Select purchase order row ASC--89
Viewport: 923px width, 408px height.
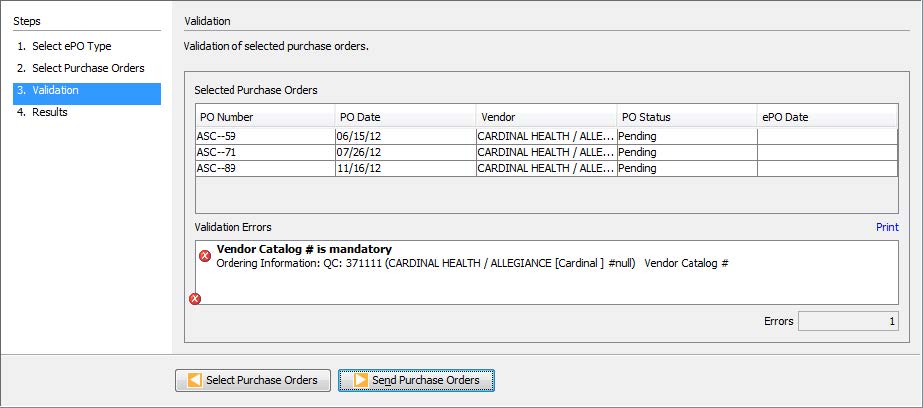coord(264,169)
